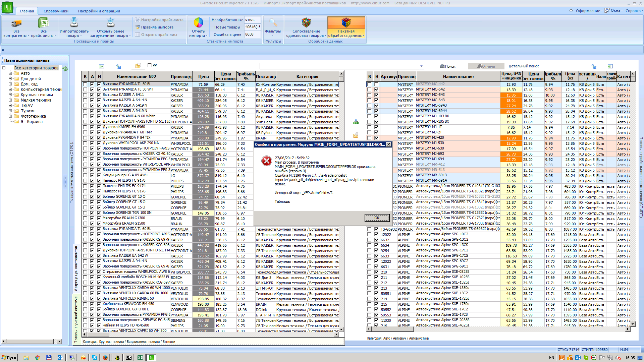Click the Ошибка в цене value field

[252, 34]
